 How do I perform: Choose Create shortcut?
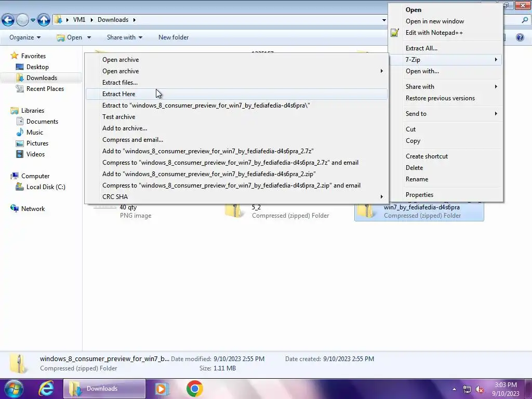point(445,156)
